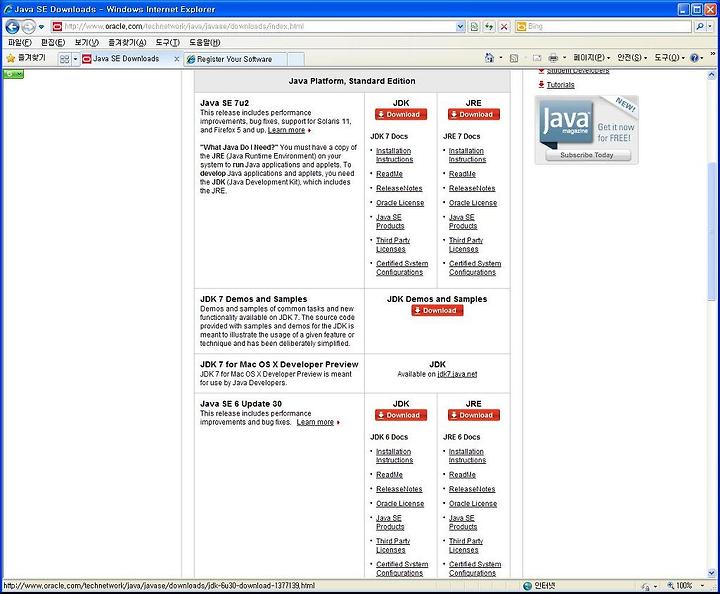720x594 pixels.
Task: Click the Java SE 6 JRE Download button
Action: [x=474, y=415]
